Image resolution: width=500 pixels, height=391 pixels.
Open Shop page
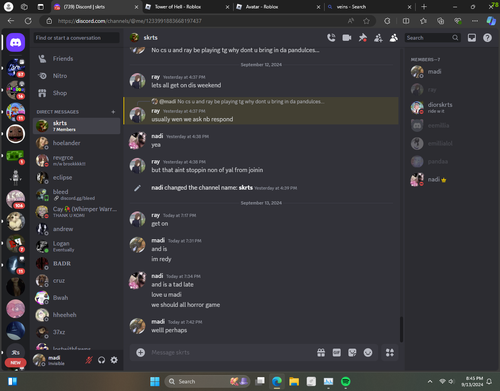point(77,93)
